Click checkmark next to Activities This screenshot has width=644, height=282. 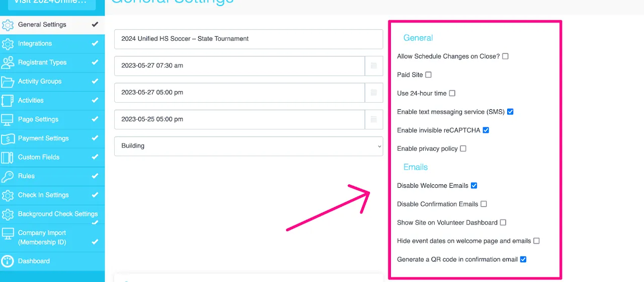[x=95, y=100]
